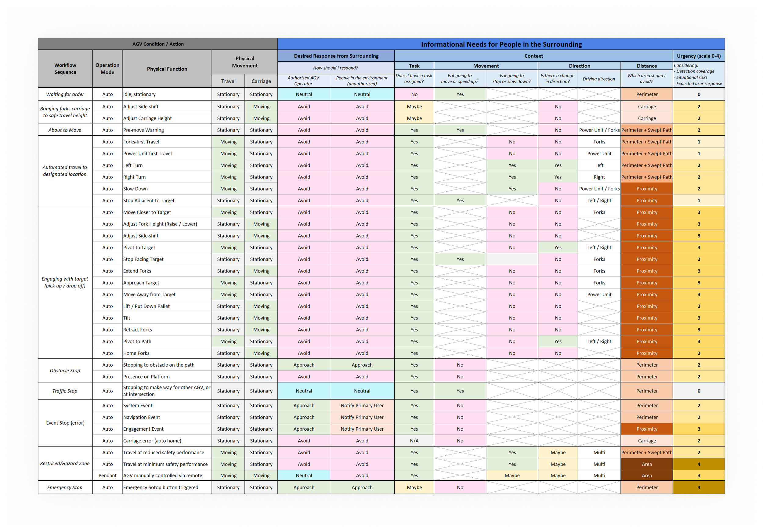Screen dimensions: 763x532
Task: Select the 'Emergency Sotop button triggered' cell
Action: (x=161, y=487)
